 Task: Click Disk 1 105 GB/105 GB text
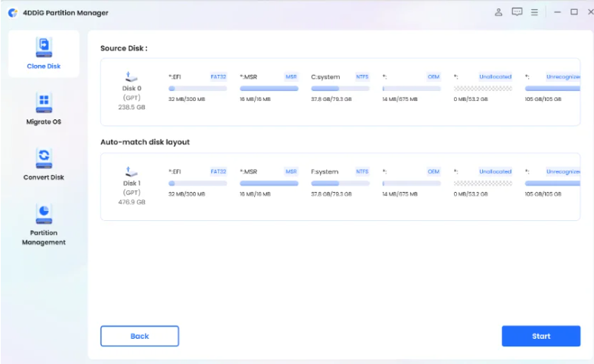click(543, 194)
